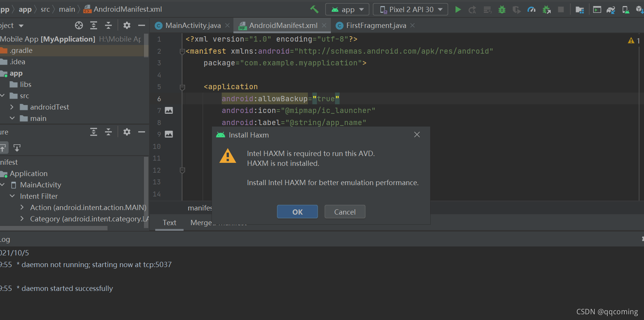Screen dimensions: 644x320
Task: Click the src breadcrumb in the navigation bar
Action: [45, 9]
